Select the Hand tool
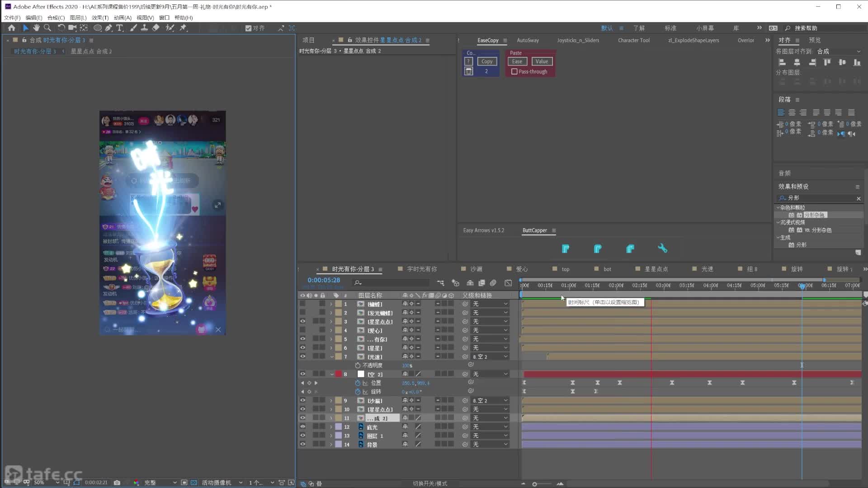The width and height of the screenshot is (868, 488). (x=36, y=28)
